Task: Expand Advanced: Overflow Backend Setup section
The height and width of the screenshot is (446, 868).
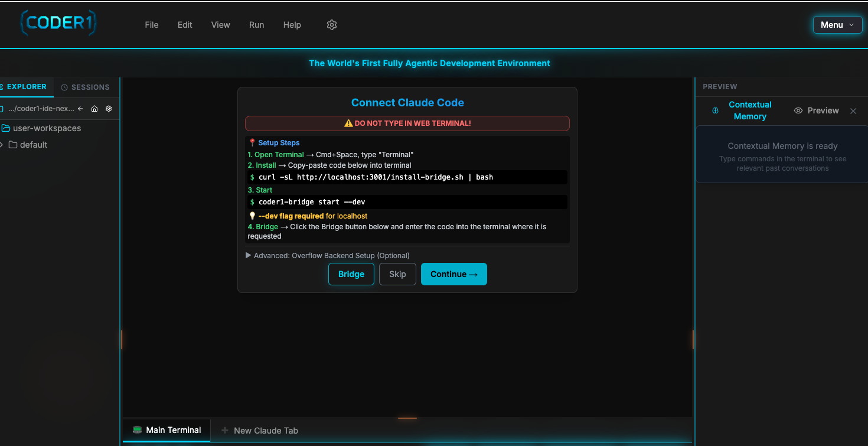Action: click(327, 256)
